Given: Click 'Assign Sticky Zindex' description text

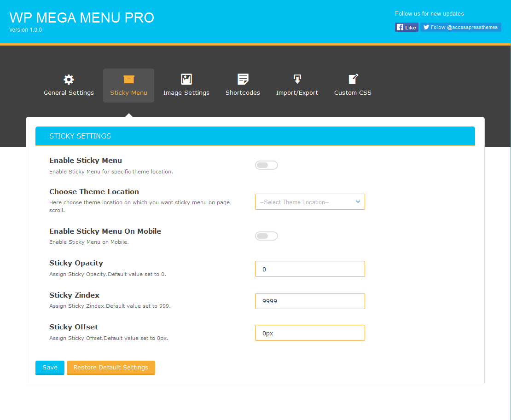Looking at the screenshot, I should (x=110, y=306).
